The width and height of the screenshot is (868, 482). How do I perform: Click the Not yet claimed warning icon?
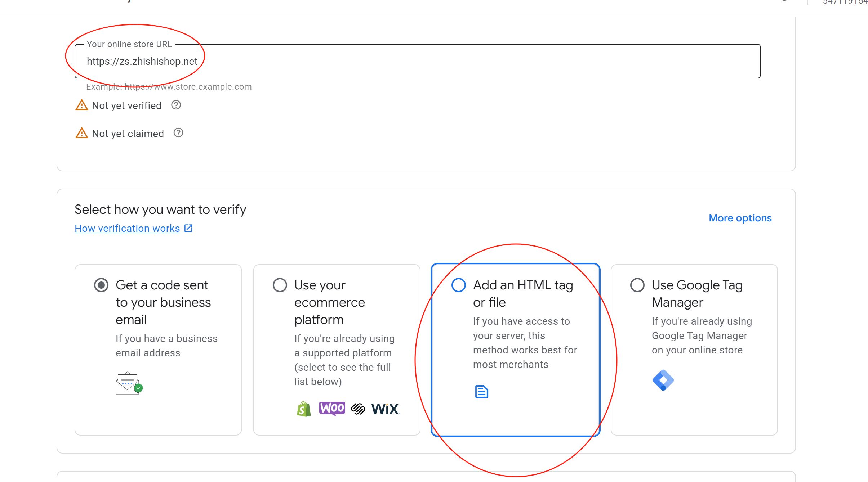(82, 133)
